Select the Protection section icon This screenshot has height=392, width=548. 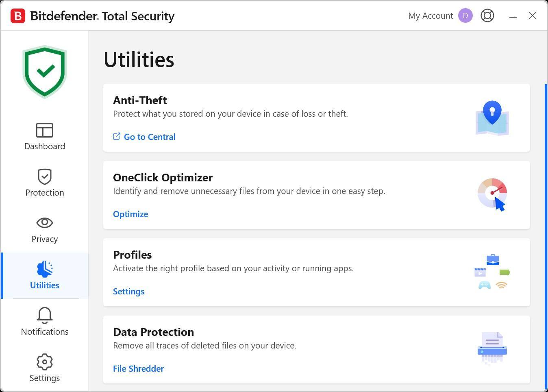[45, 182]
